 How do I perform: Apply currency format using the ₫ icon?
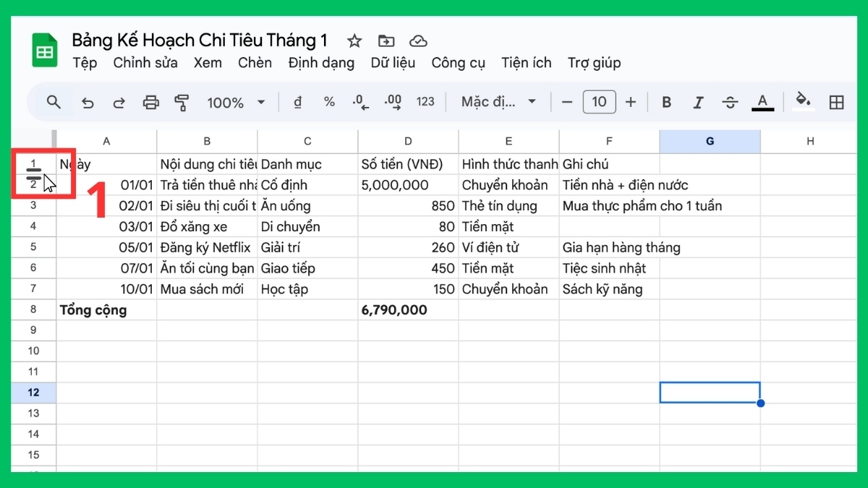[297, 102]
